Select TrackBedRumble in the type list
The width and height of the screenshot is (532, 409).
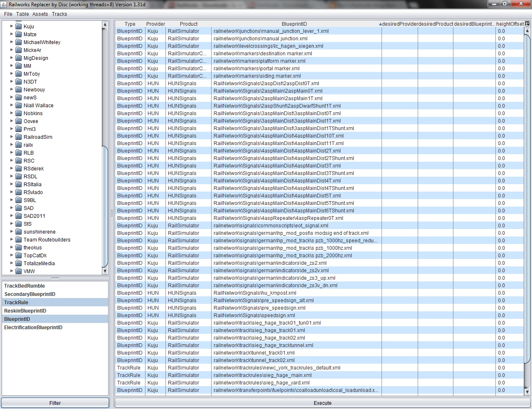point(55,286)
